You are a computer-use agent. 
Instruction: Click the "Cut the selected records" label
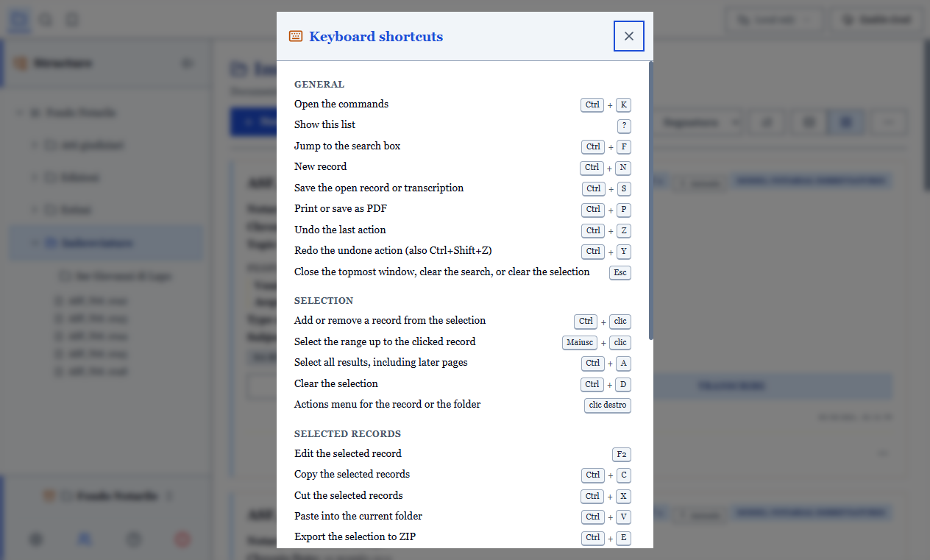[x=349, y=495]
